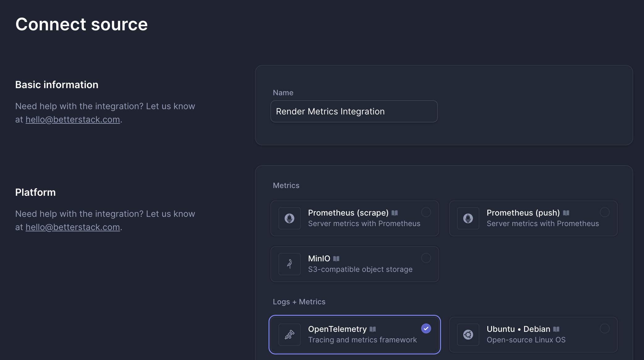Click the Ubuntu circle logo icon
644x360 pixels.
click(x=468, y=335)
